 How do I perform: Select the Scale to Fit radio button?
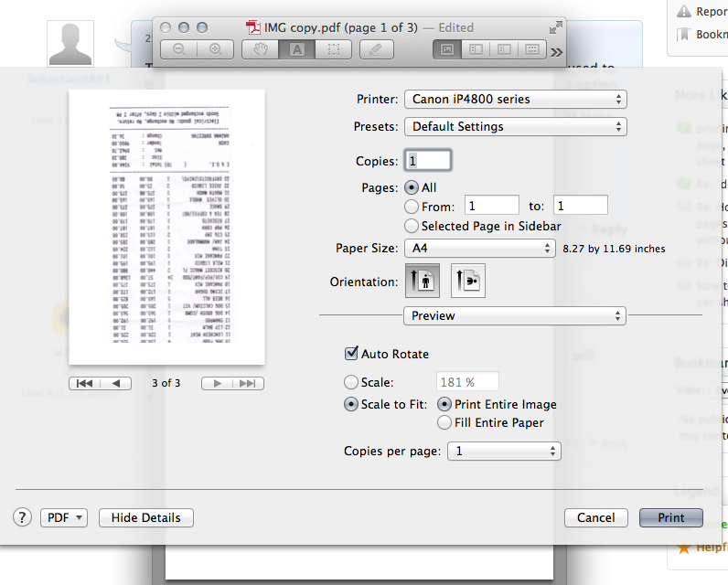(351, 404)
